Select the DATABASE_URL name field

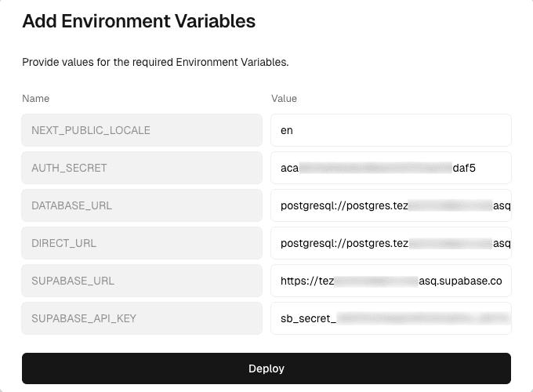(142, 205)
